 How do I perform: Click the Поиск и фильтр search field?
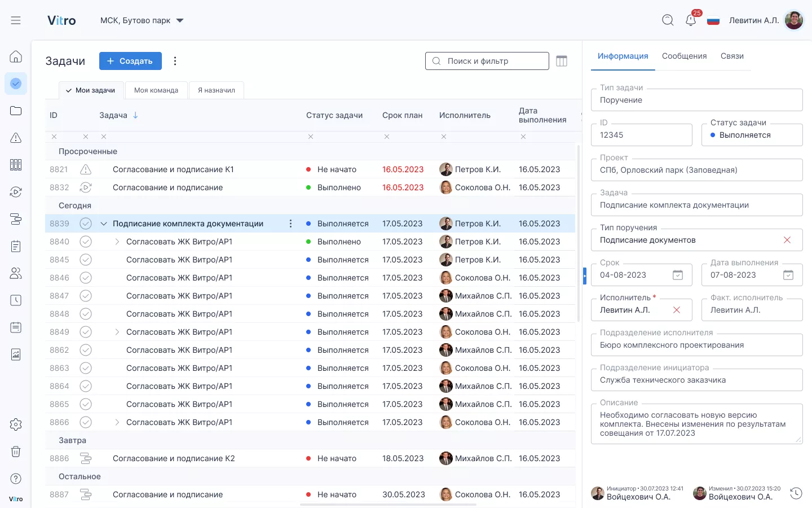pos(487,61)
